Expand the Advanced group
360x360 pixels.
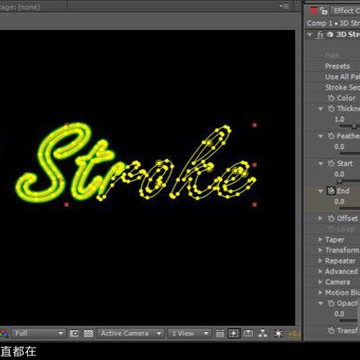pyautogui.click(x=320, y=272)
